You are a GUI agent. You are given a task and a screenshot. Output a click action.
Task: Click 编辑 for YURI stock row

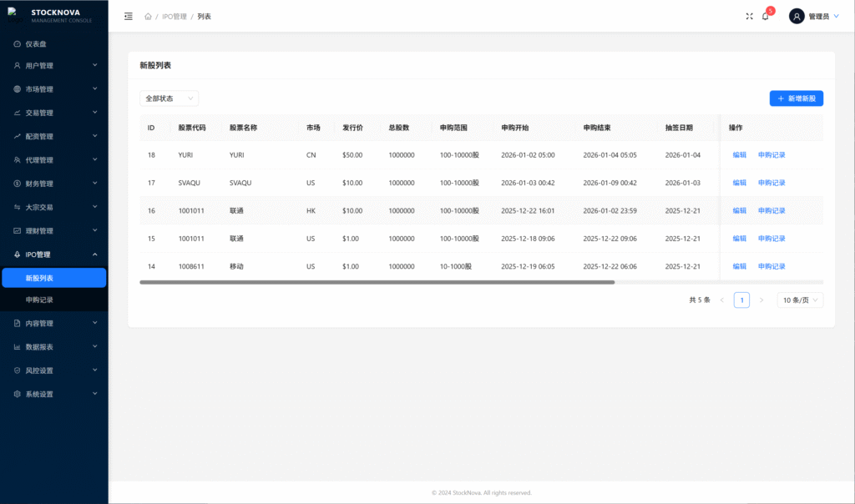(x=739, y=154)
